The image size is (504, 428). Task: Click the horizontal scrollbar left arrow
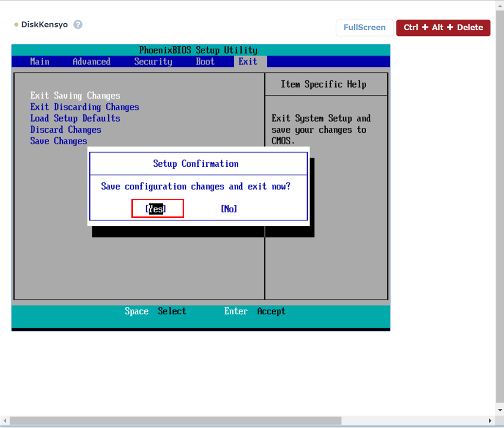[4, 420]
